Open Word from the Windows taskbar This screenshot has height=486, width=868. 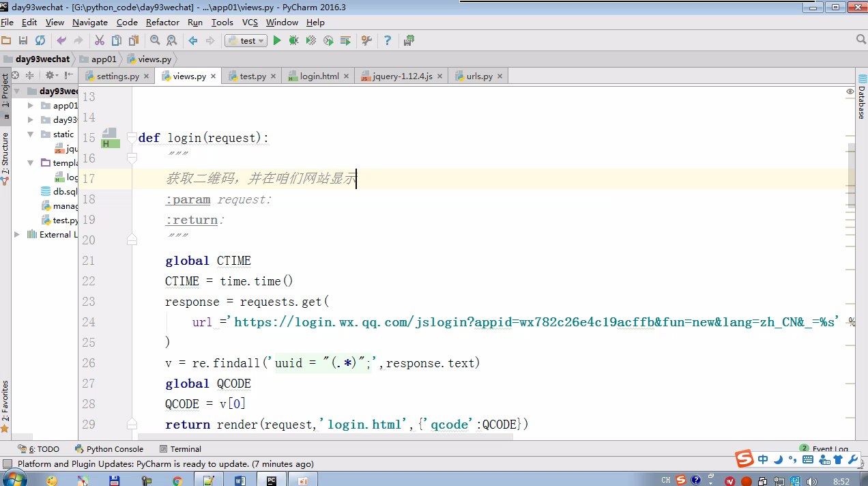coord(240,481)
